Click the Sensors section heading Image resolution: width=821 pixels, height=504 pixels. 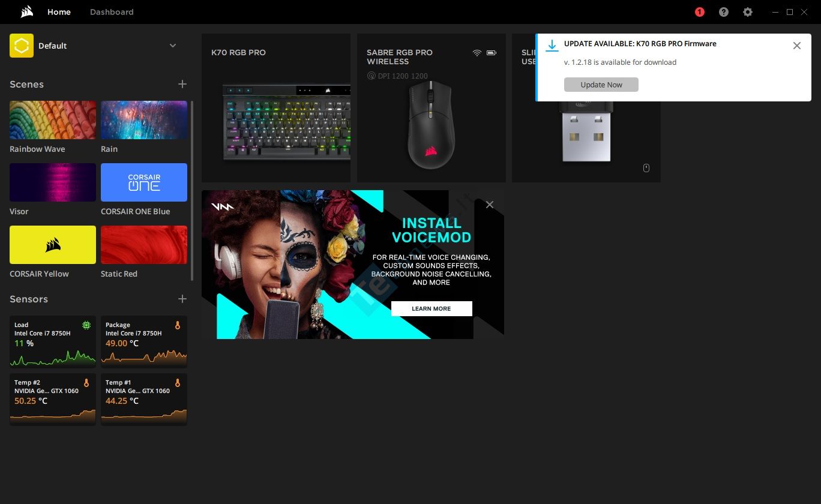[x=29, y=299]
